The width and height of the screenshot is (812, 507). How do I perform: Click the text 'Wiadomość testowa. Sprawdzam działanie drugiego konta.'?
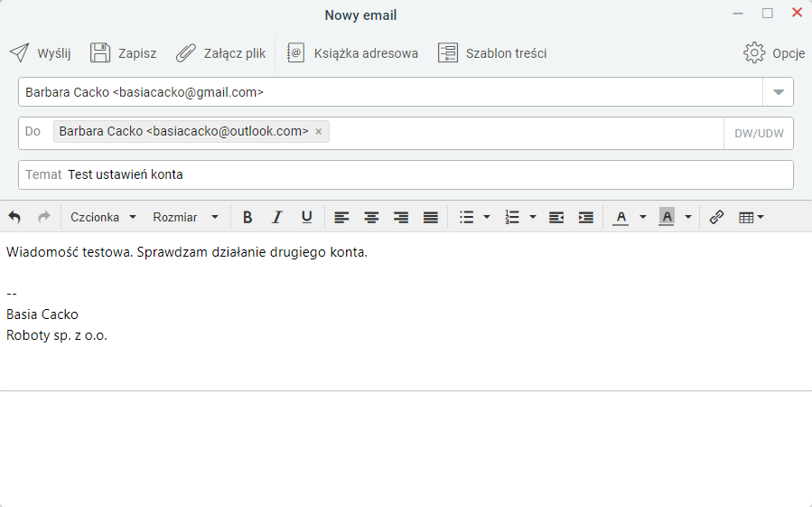(187, 252)
